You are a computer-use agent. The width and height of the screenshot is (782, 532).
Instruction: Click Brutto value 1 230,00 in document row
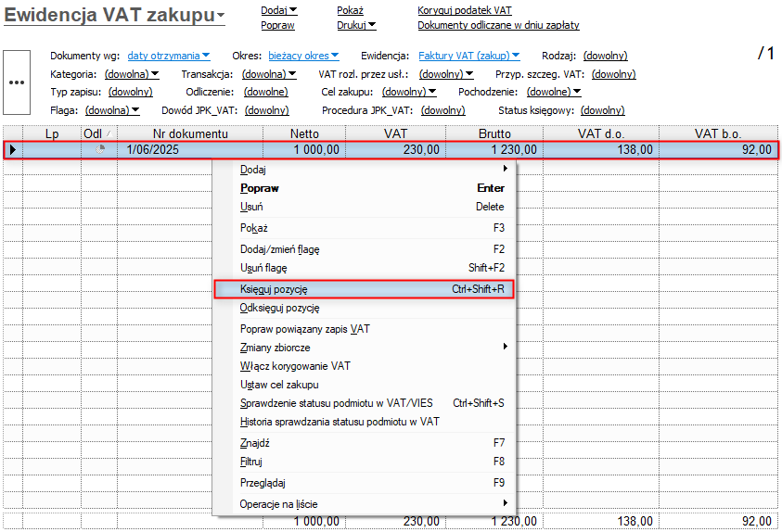[x=494, y=149]
